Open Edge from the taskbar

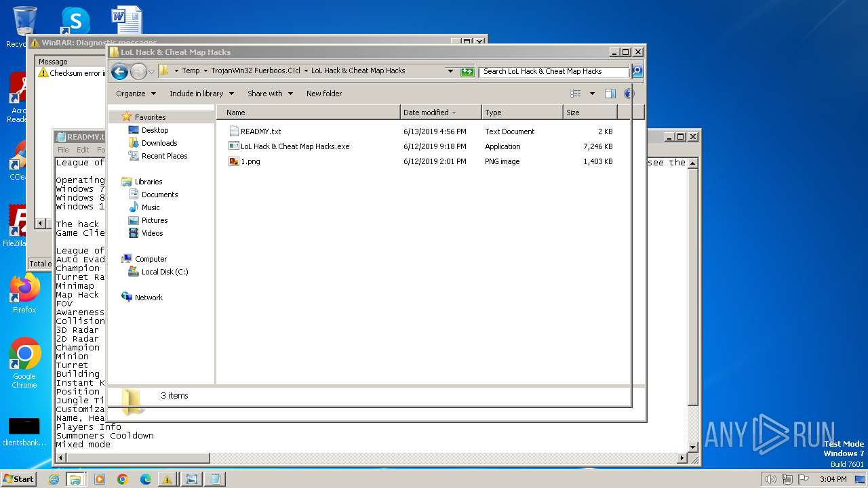click(145, 479)
